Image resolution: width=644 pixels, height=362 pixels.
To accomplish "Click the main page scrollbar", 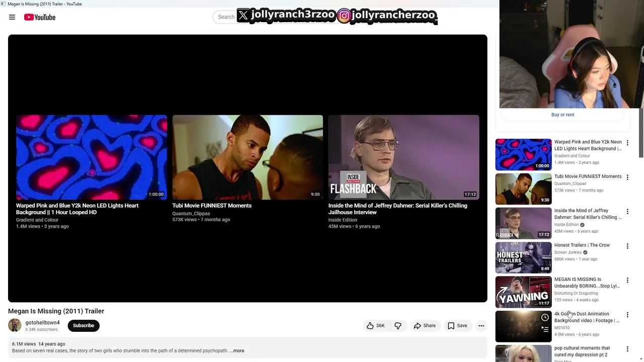I will click(641, 133).
